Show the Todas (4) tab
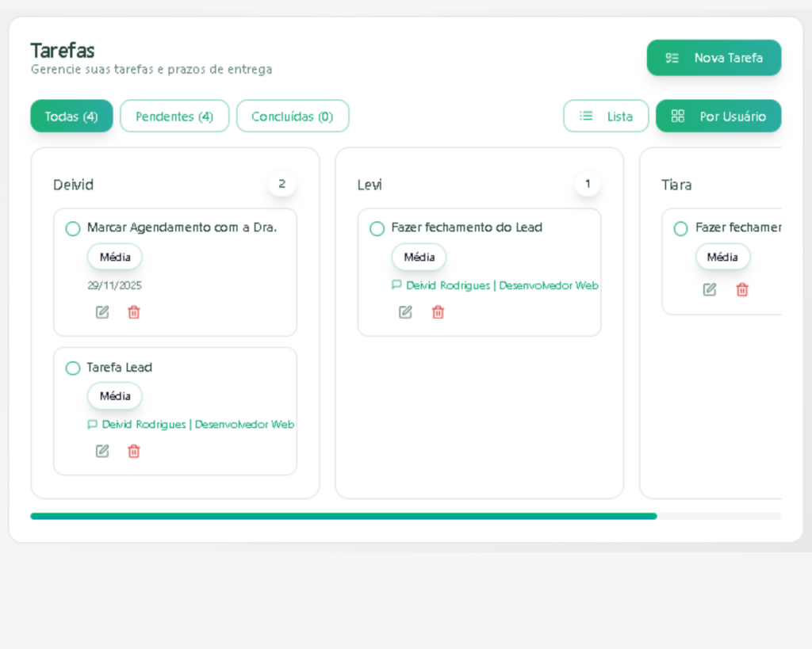Image resolution: width=812 pixels, height=649 pixels. [x=71, y=116]
